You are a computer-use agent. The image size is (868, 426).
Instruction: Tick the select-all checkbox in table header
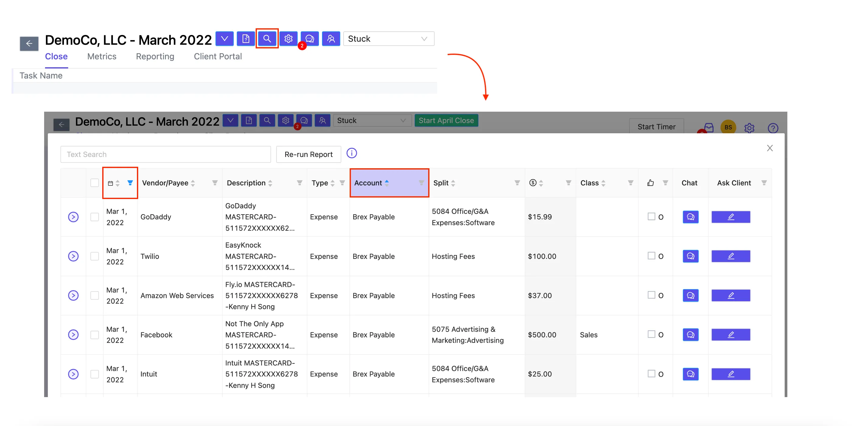95,183
